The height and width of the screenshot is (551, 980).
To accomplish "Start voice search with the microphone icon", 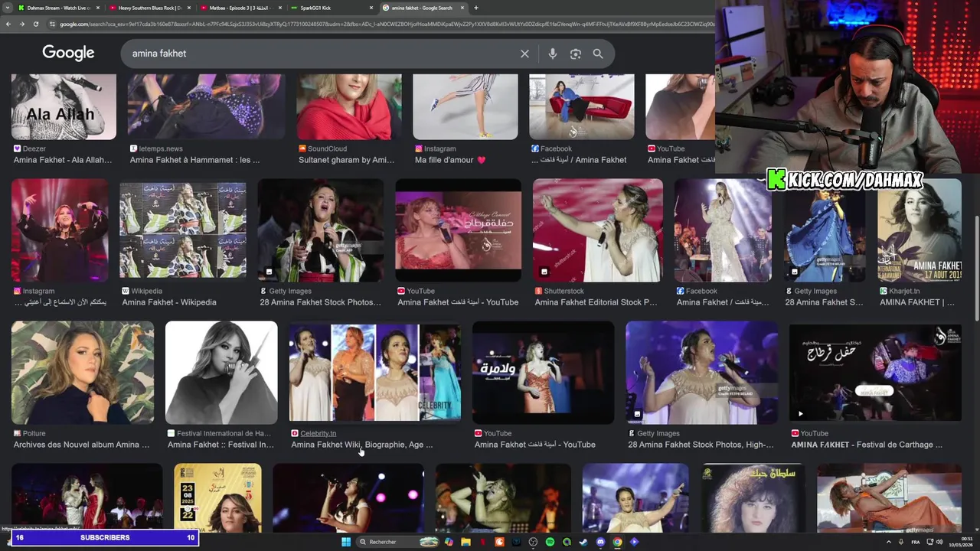I will pyautogui.click(x=552, y=54).
